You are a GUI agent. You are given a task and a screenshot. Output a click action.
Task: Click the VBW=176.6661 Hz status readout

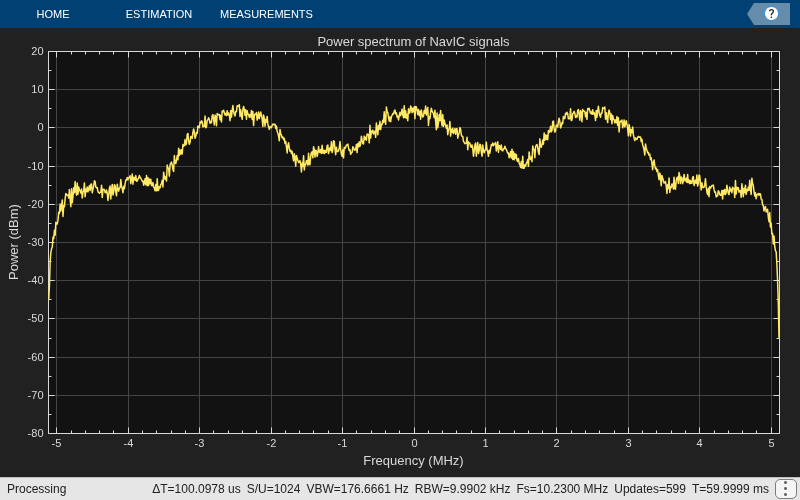pos(357,489)
